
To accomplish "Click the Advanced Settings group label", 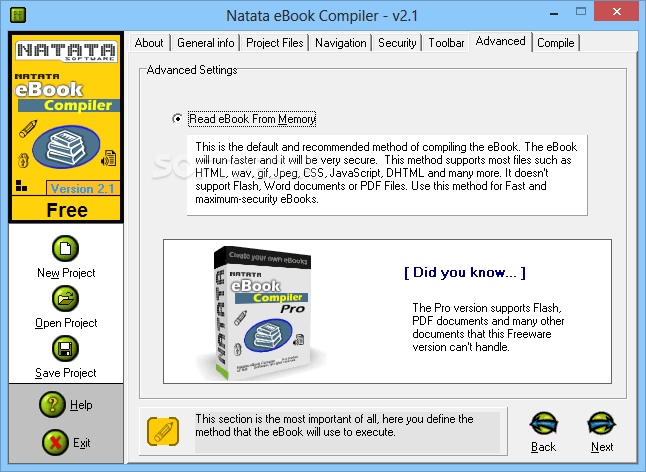I will (192, 70).
